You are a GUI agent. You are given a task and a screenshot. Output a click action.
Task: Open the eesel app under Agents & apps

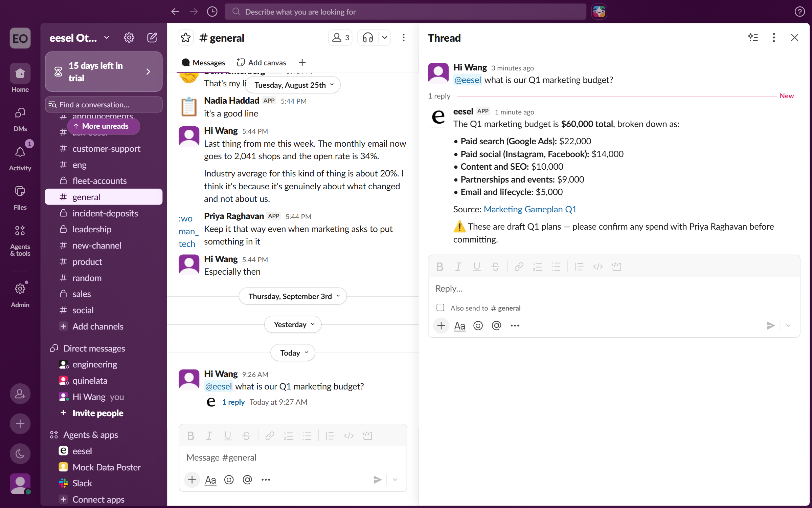[x=104, y=451]
